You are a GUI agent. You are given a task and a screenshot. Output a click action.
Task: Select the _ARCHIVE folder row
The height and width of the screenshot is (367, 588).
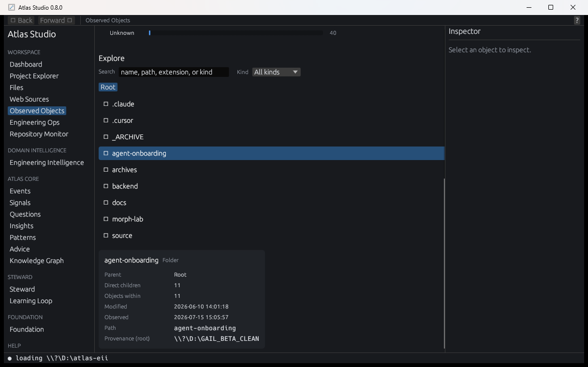point(271,137)
